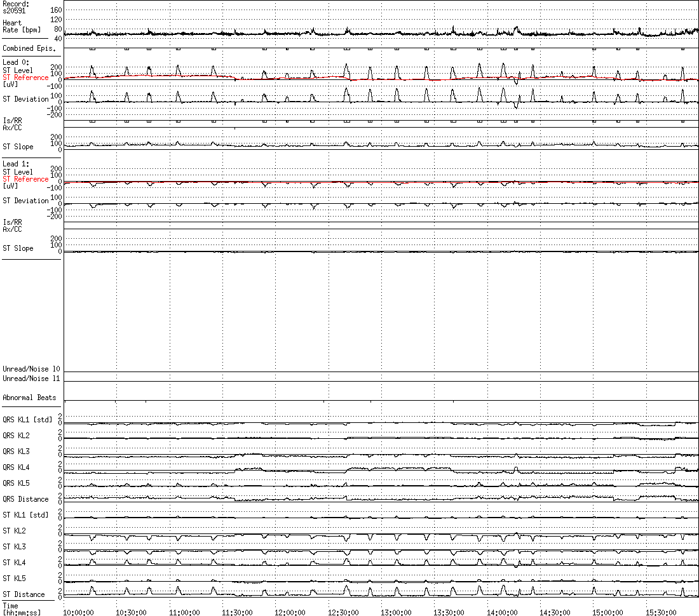This screenshot has height=616, width=699.
Task: Click the Record s20591 label
Action: pos(16,7)
